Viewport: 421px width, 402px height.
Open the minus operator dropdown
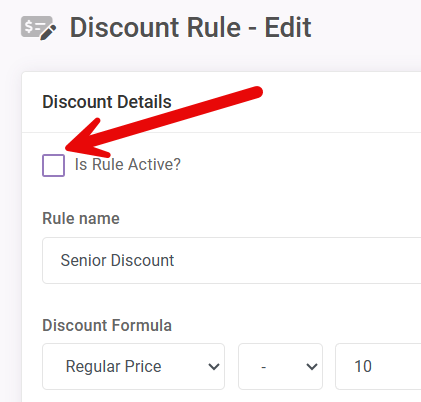(x=280, y=366)
